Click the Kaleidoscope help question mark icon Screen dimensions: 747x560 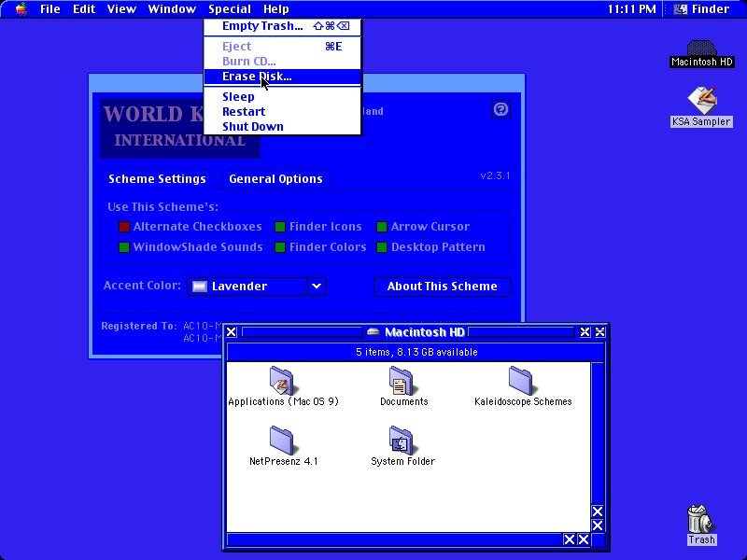[x=500, y=109]
